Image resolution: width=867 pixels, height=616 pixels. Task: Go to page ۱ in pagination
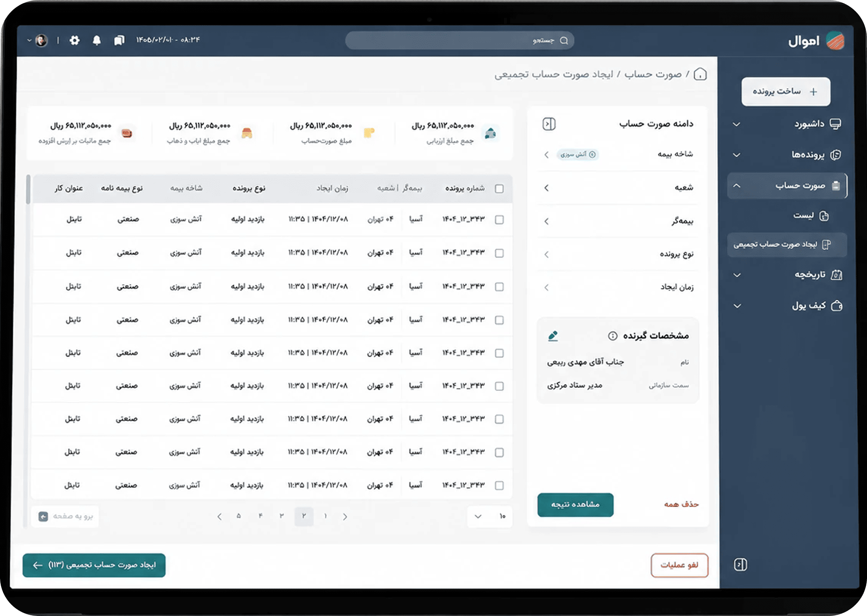point(325,516)
